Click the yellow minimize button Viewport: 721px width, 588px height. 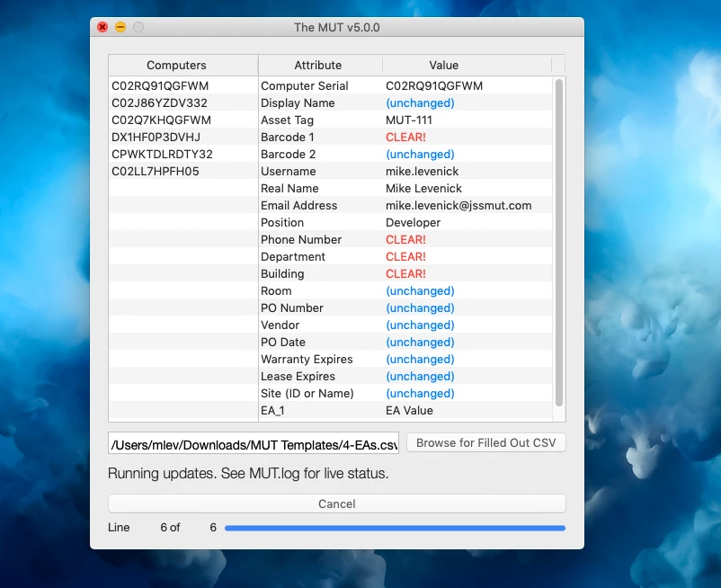[x=120, y=27]
